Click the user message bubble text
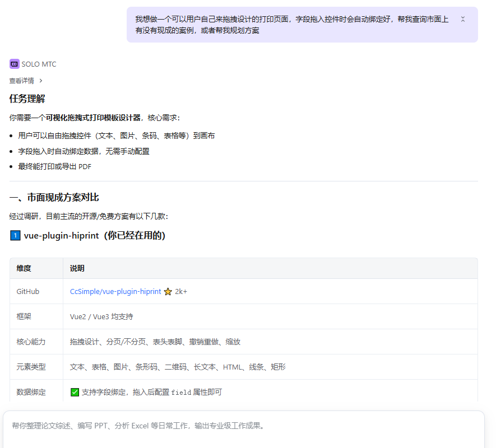Image resolution: width=496 pixels, height=448 pixels. pos(291,25)
